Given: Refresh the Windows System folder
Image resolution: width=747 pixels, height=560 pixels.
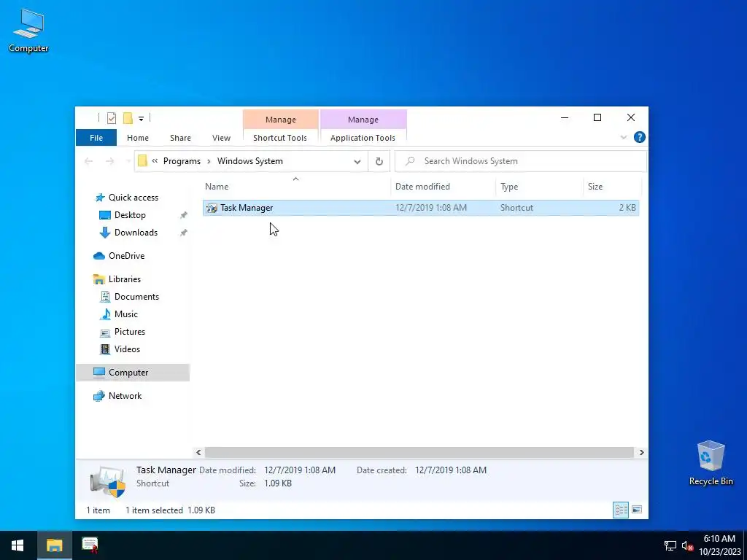Looking at the screenshot, I should tap(379, 161).
